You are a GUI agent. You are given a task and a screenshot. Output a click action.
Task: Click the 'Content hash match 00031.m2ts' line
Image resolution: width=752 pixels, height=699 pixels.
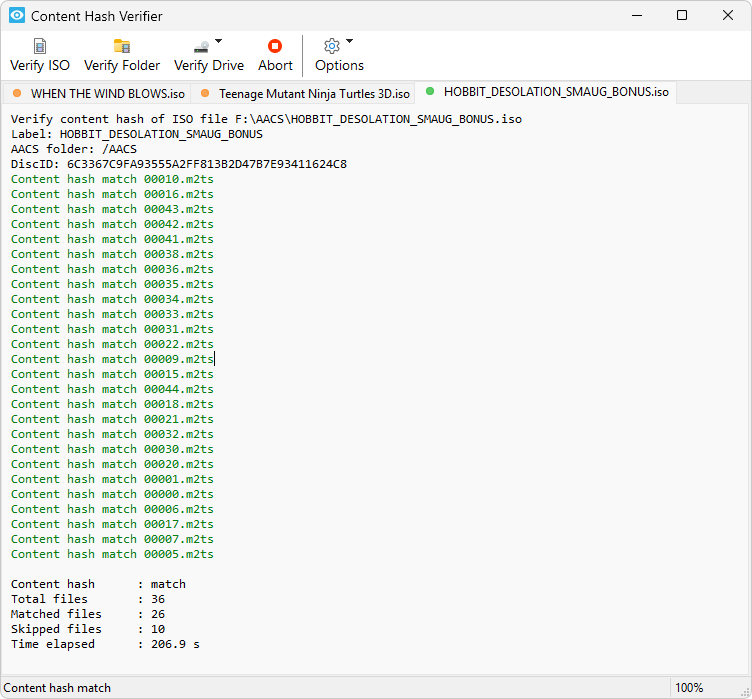(x=112, y=329)
